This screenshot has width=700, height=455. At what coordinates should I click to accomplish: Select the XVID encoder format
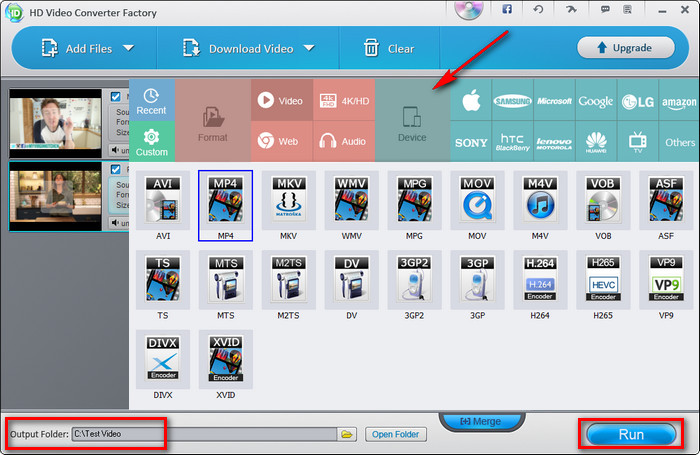[225, 359]
